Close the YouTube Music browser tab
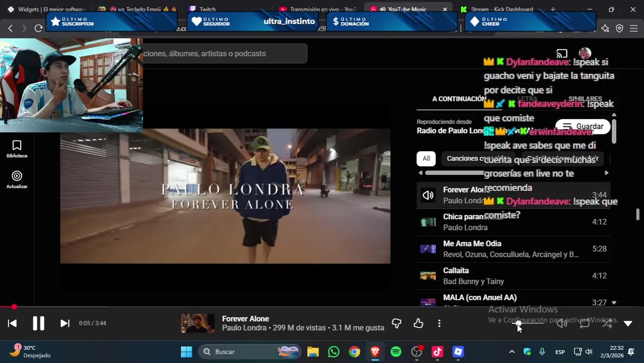This screenshot has height=363, width=644. (x=445, y=9)
